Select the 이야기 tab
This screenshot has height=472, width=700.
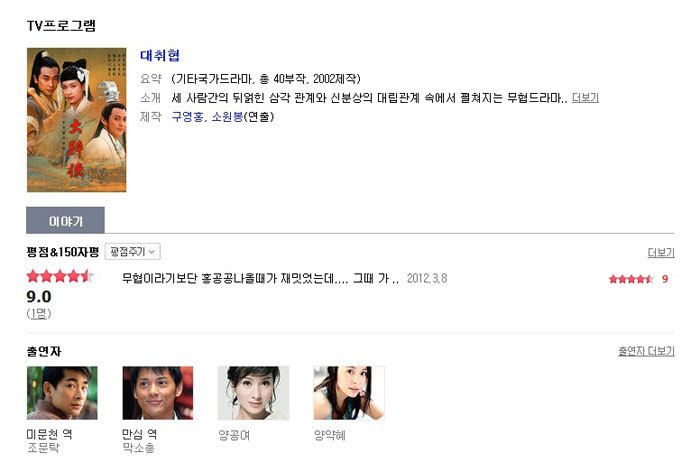(65, 220)
